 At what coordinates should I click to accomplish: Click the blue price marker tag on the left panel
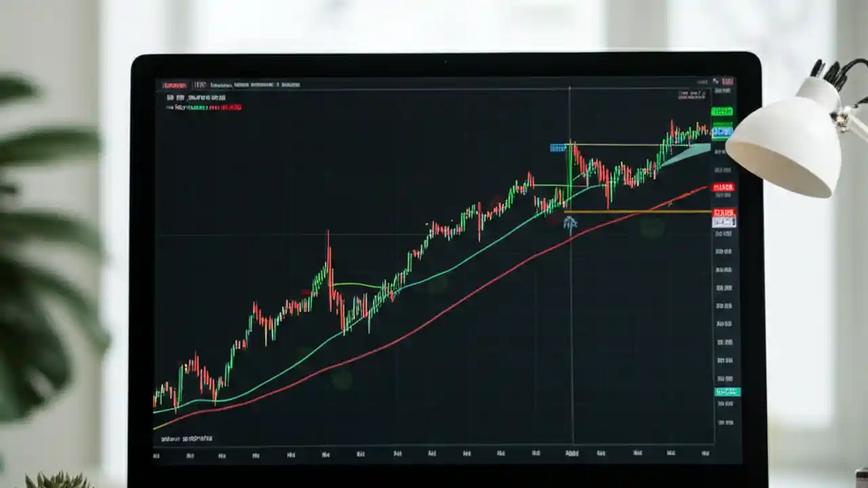[x=558, y=147]
